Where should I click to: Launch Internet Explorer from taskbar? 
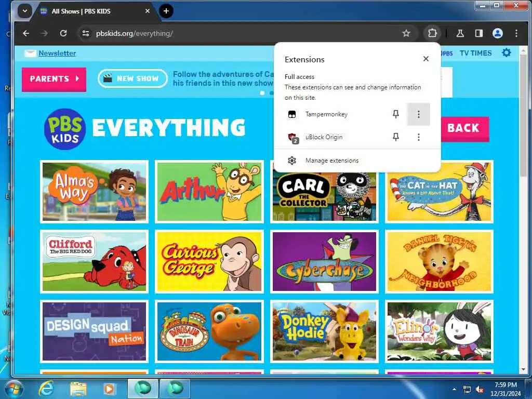click(x=46, y=389)
